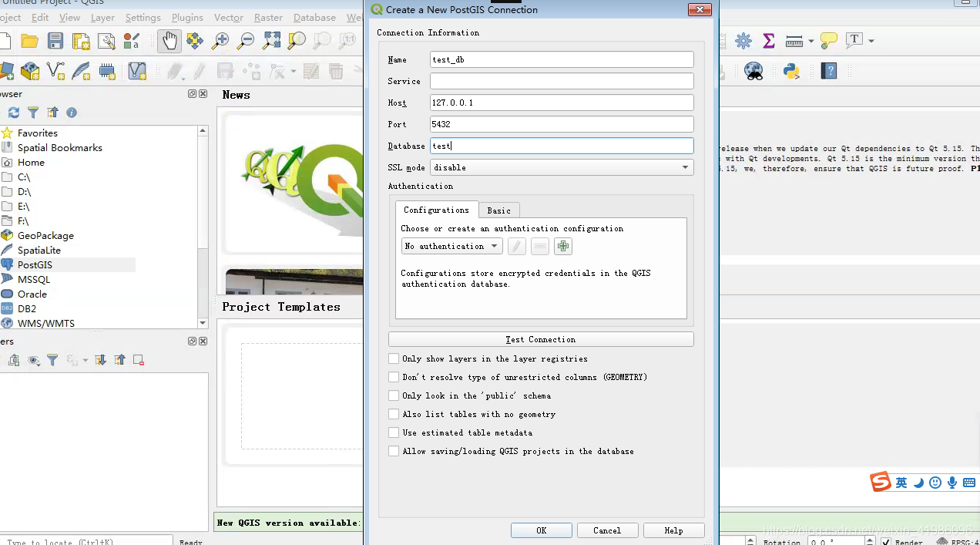980x545 pixels.
Task: Check Only look in the 'public' schema
Action: point(394,395)
